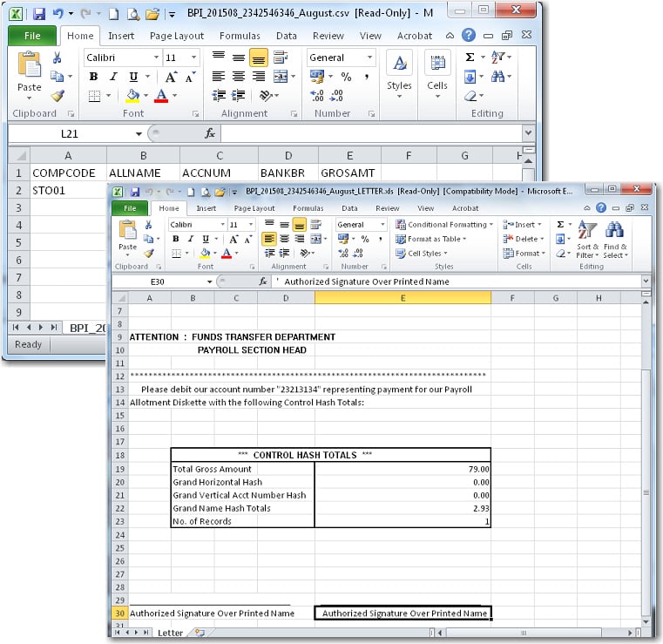Click Save icon in the LETTER workbook toolbar
The image size is (663, 644).
pyautogui.click(x=135, y=191)
